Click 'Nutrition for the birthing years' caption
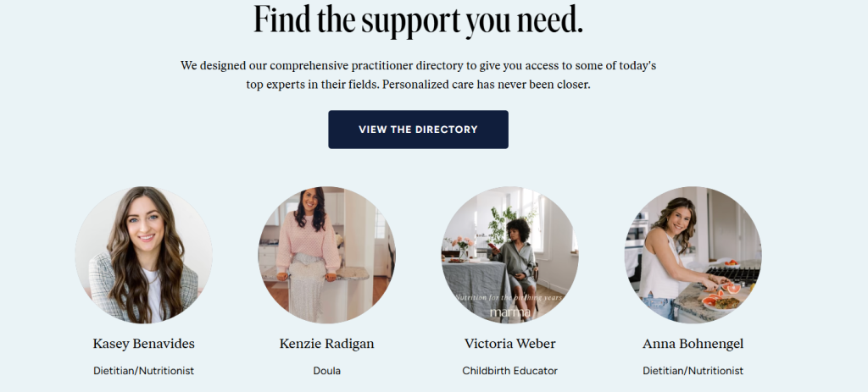Screen dimensions: 868x392 click(x=509, y=297)
